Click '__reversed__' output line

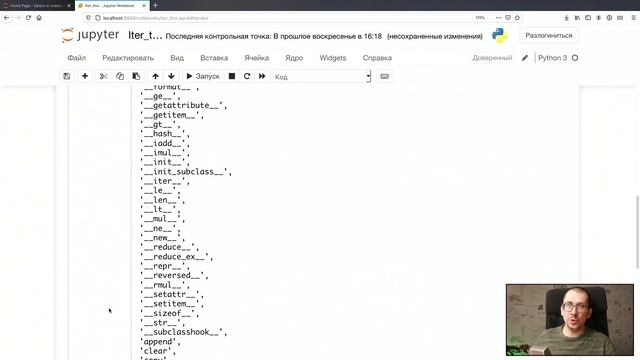click(174, 276)
